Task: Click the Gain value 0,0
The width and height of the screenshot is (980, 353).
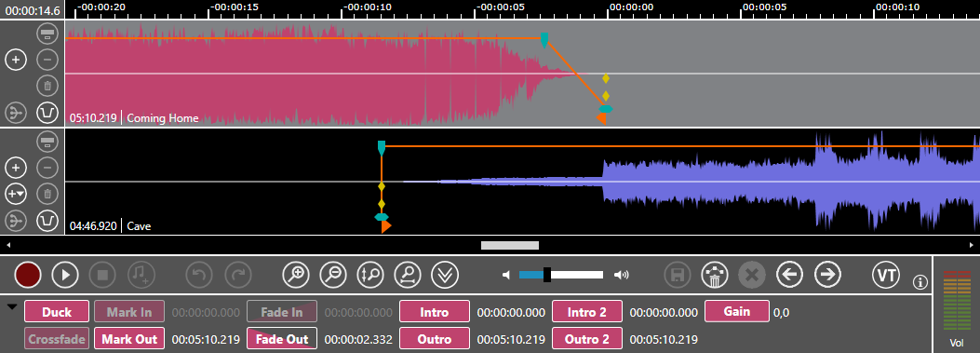Action: pos(781,313)
